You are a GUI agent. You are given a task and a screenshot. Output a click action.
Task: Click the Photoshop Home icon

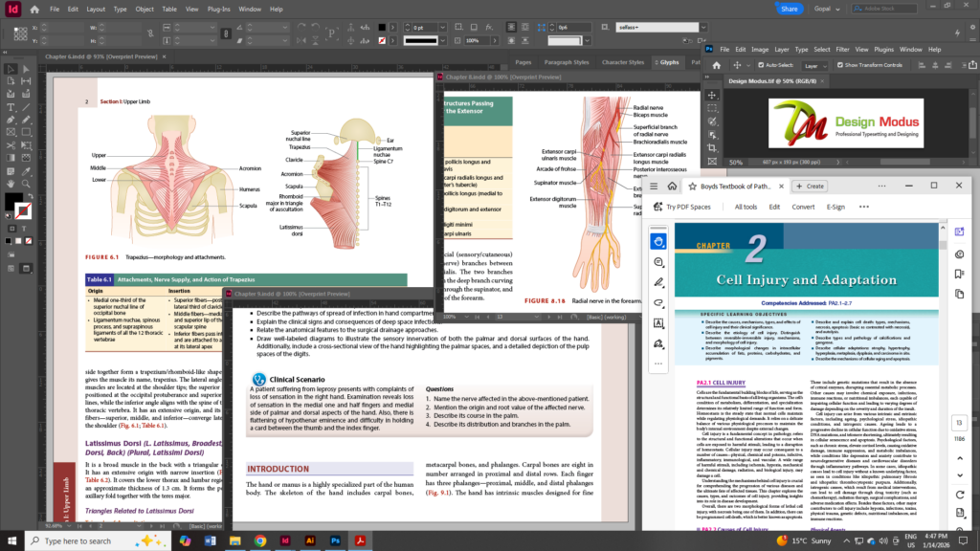[x=716, y=65]
